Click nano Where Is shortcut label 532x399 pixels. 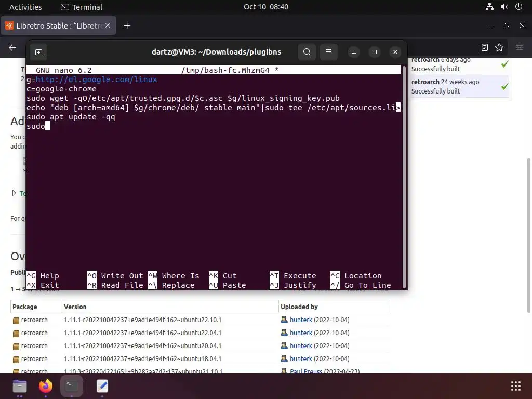180,276
